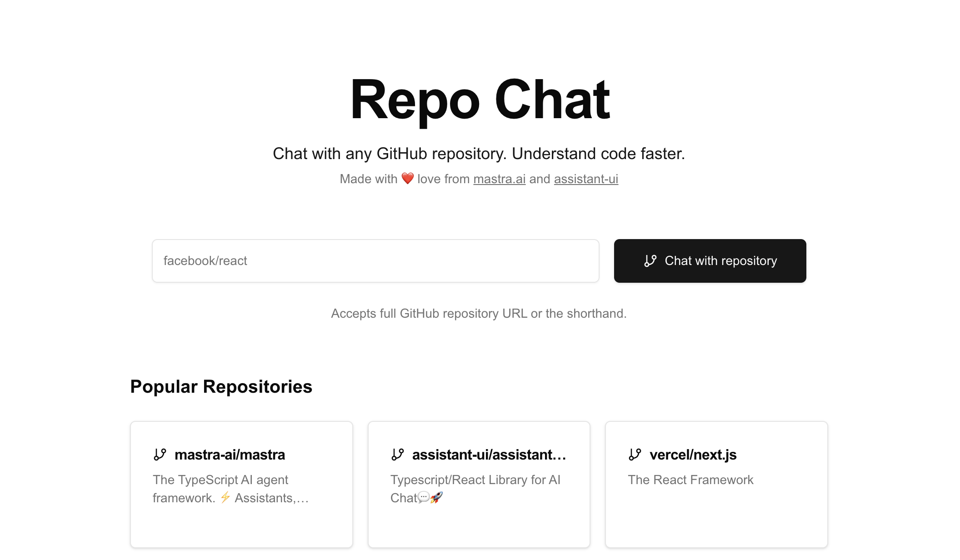The image size is (960, 560).
Task: Click the speech bubble emoji in assistant-ui's description
Action: [x=423, y=498]
